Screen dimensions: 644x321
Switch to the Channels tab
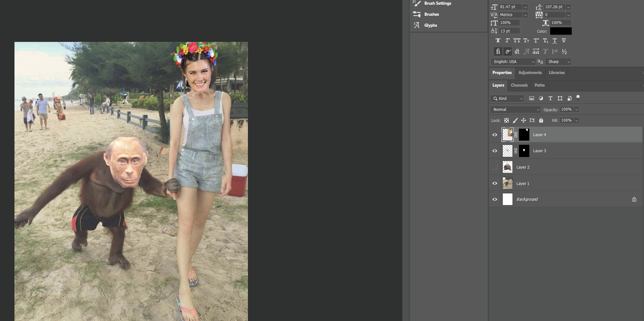click(519, 85)
